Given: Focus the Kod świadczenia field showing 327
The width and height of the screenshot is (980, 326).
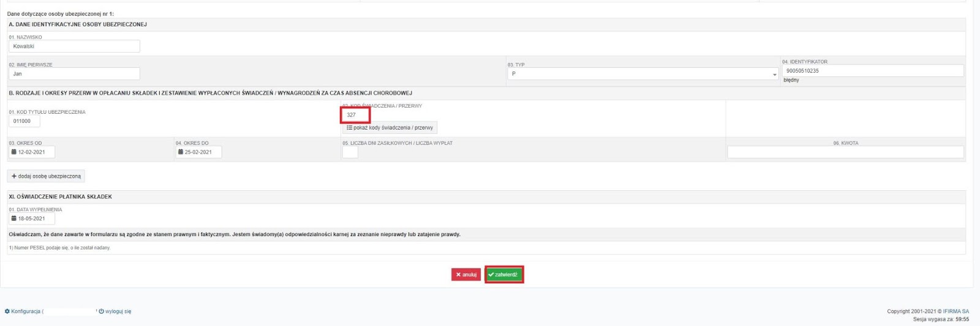Looking at the screenshot, I should click(x=356, y=115).
